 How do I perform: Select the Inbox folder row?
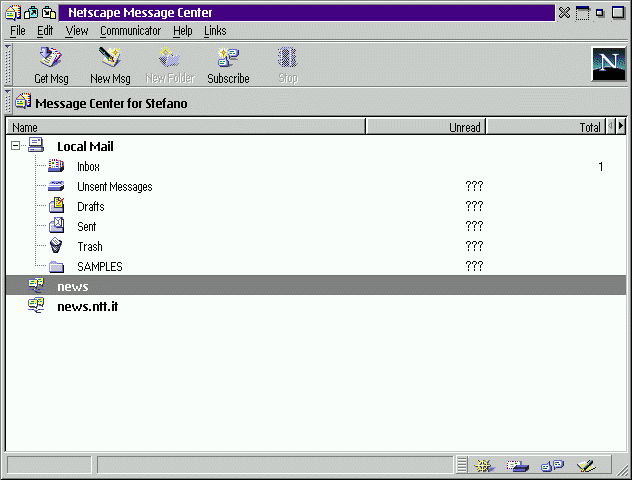coord(316,166)
